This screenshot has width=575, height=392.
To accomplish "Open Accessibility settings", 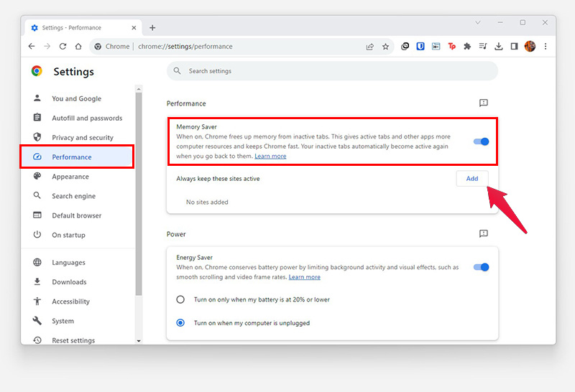I will pyautogui.click(x=78, y=301).
